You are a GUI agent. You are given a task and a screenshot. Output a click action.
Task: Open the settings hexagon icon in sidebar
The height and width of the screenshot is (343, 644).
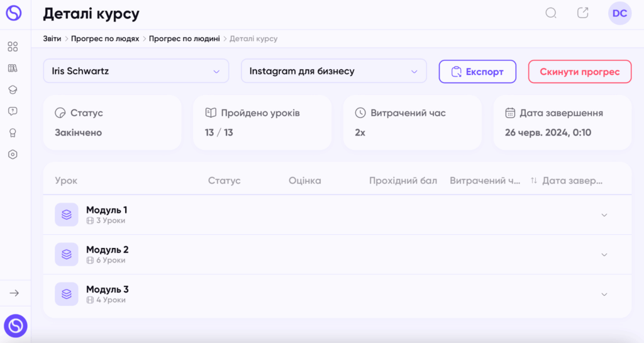coord(13,154)
